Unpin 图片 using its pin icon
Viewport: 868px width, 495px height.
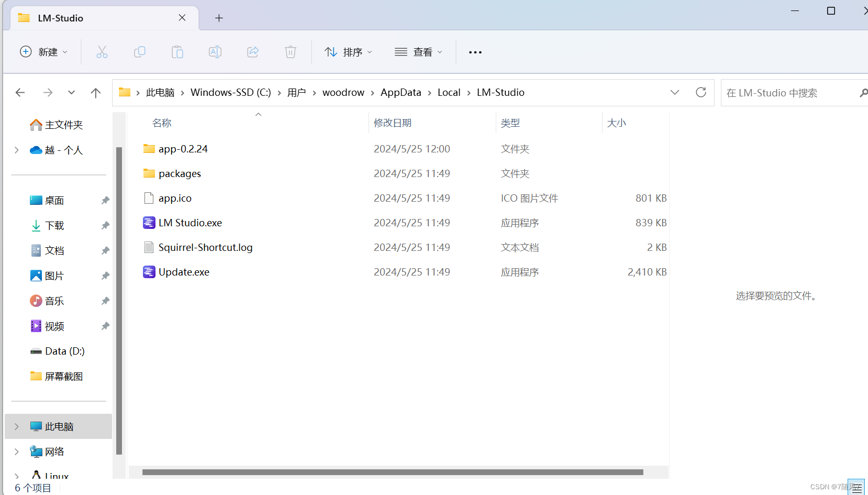click(105, 276)
